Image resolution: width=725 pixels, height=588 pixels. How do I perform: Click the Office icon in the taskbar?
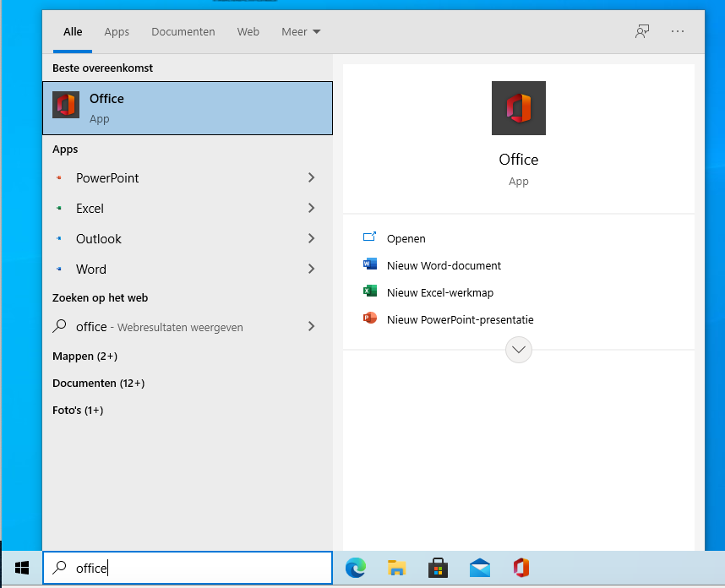(x=521, y=569)
